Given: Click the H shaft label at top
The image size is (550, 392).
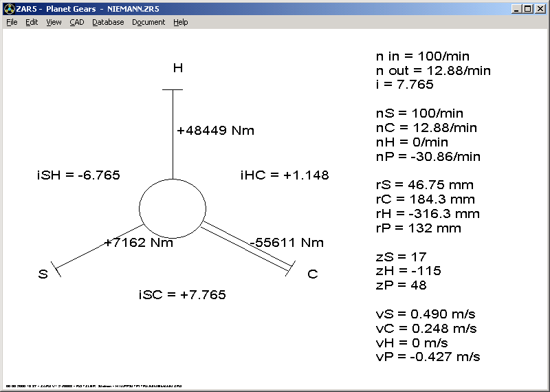Looking at the screenshot, I should point(177,68).
